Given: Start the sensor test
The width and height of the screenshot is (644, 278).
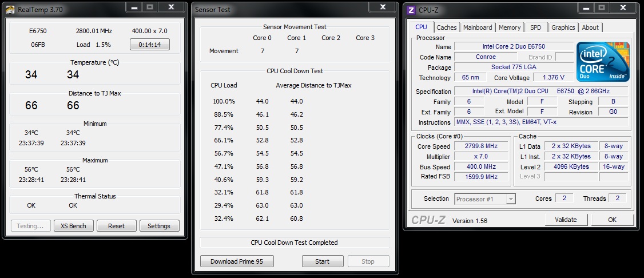Looking at the screenshot, I should 323,261.
